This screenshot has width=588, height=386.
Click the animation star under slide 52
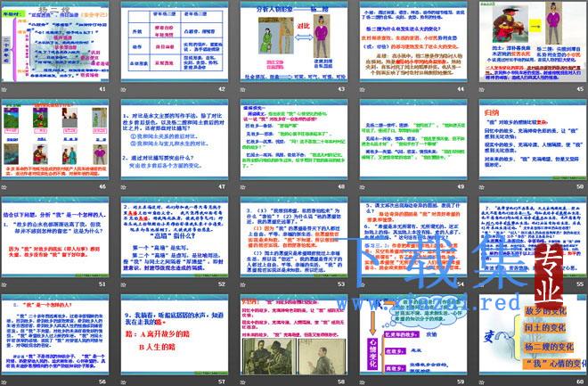tap(123, 284)
